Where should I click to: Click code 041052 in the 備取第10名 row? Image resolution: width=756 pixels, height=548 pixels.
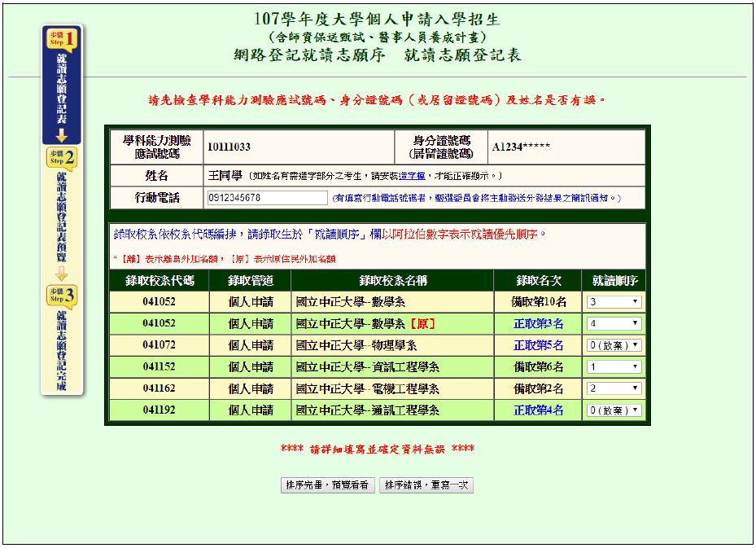click(160, 302)
